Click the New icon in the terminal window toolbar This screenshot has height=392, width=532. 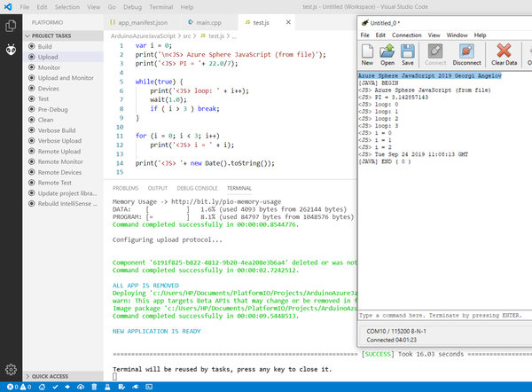[367, 55]
